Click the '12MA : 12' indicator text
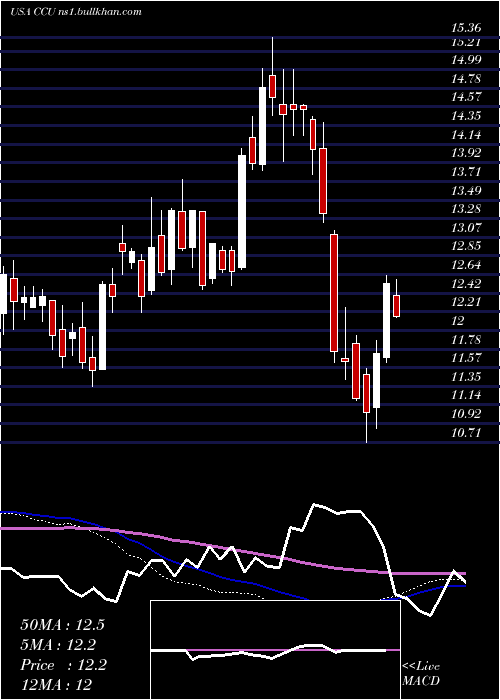500x700 pixels. 56,685
